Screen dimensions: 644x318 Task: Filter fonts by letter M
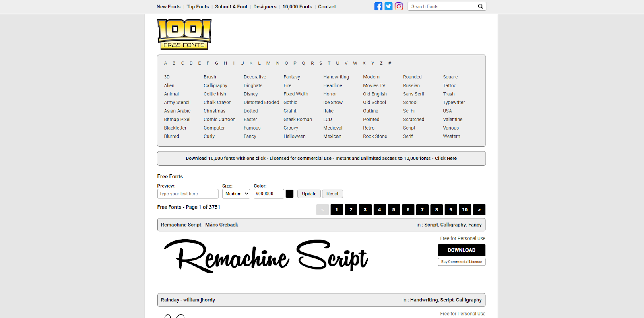click(268, 63)
